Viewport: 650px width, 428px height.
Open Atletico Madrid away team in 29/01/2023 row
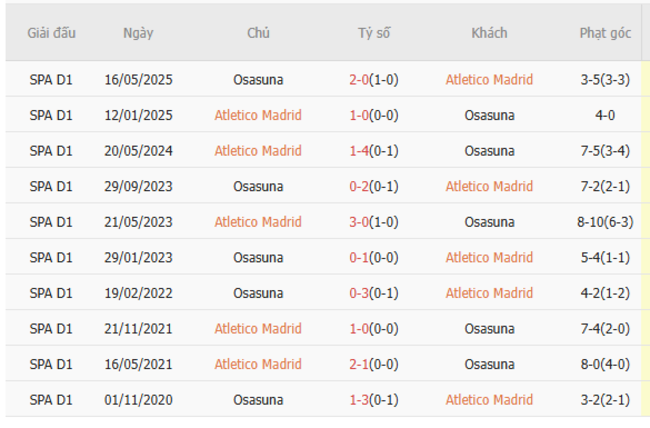[x=489, y=258]
